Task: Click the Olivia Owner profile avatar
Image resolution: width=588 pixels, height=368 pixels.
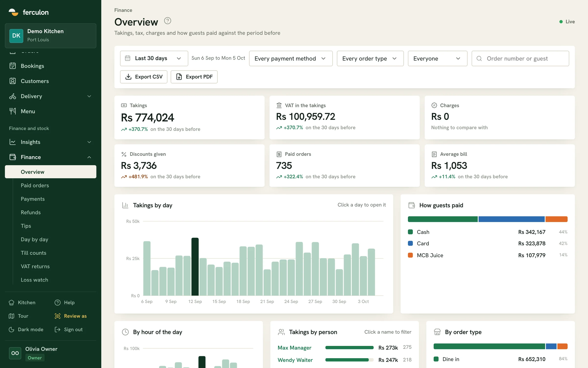Action: coord(15,353)
